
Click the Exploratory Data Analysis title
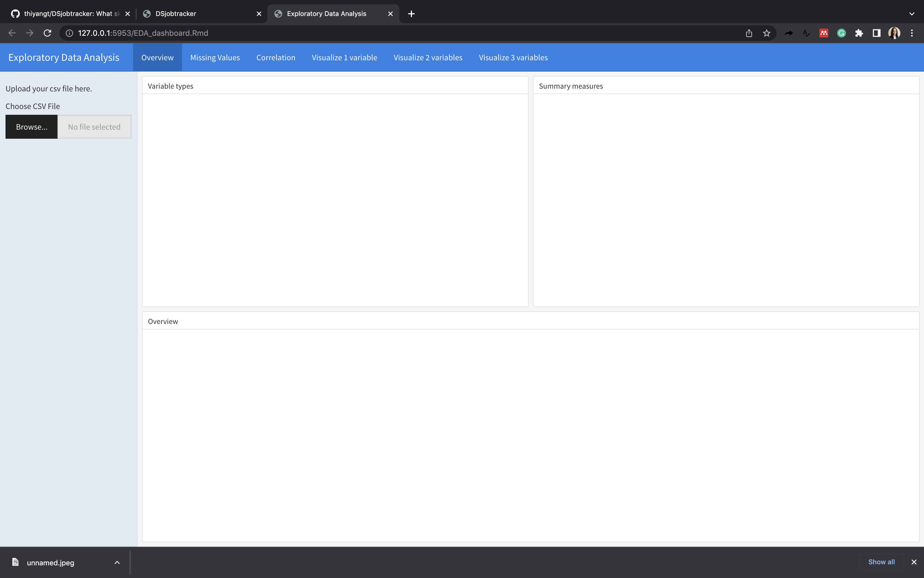[x=64, y=57]
